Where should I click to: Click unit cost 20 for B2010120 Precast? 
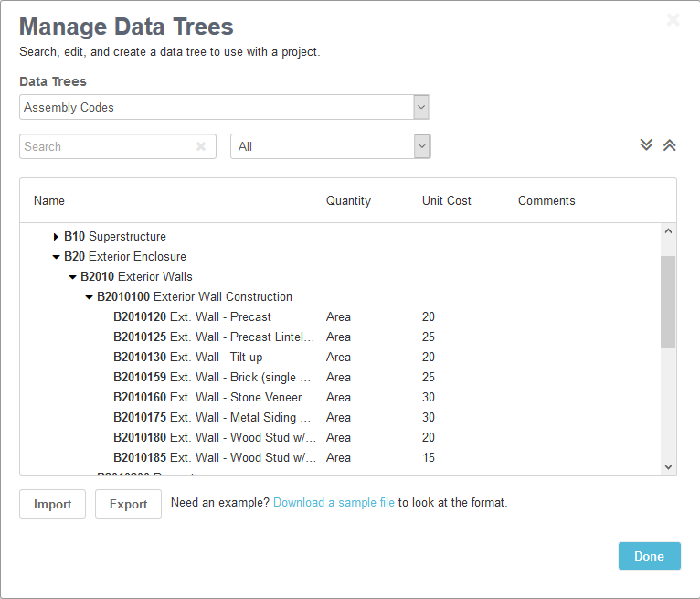(428, 316)
